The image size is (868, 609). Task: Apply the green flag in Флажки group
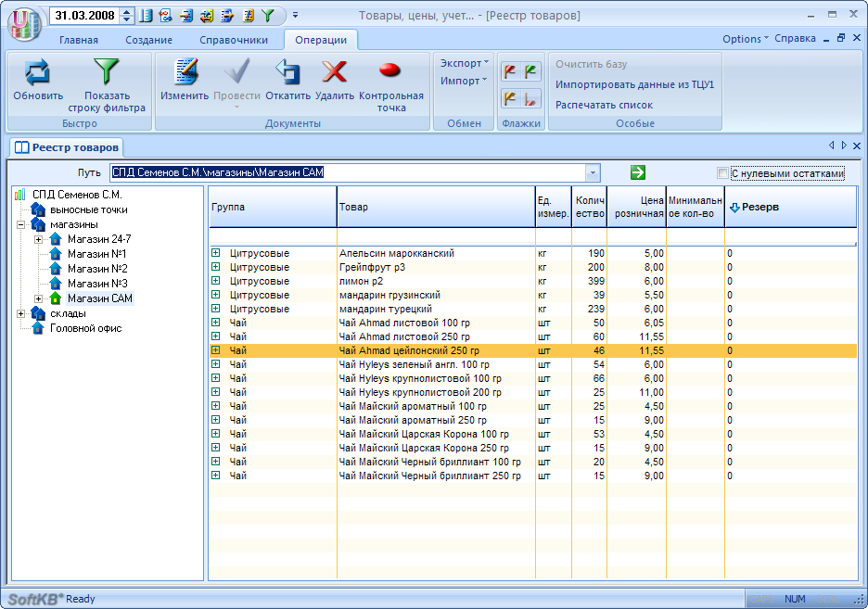[530, 70]
